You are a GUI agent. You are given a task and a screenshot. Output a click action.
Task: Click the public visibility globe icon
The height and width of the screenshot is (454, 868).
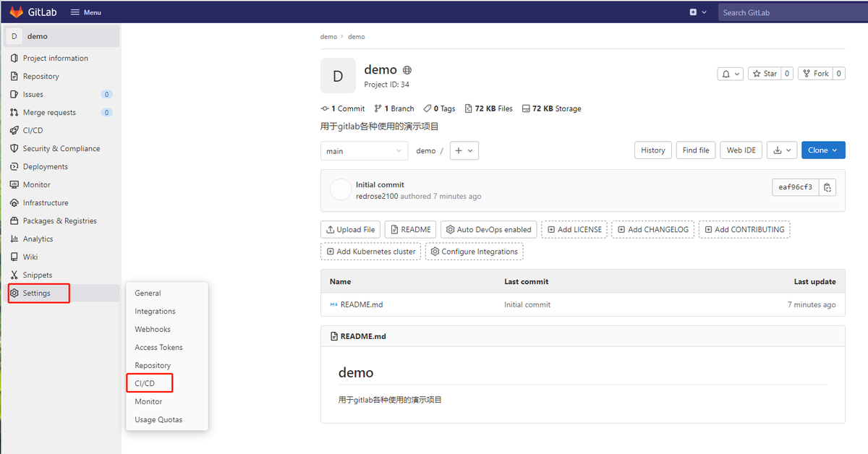coord(407,70)
